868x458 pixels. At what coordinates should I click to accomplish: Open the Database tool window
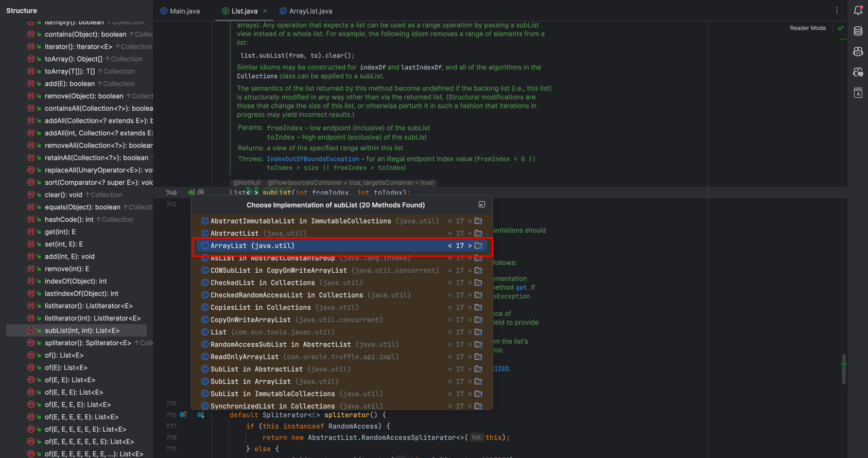[858, 31]
